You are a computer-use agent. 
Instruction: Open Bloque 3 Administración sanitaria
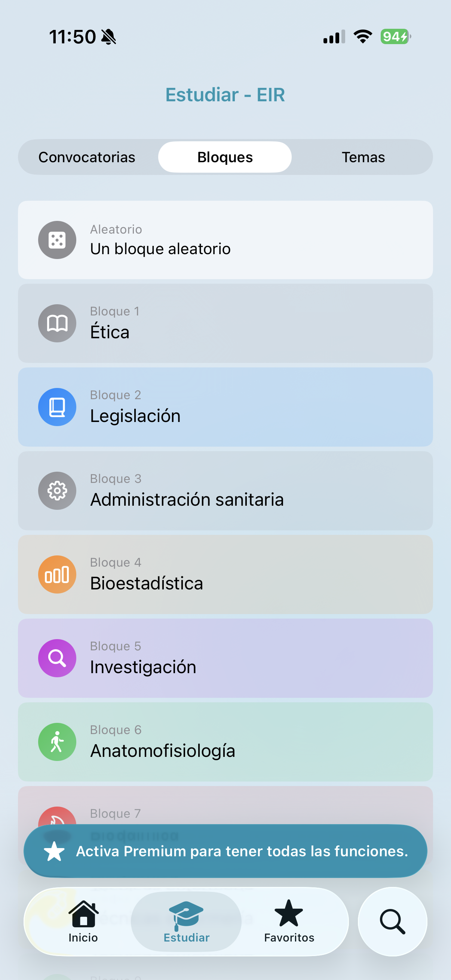(x=225, y=491)
